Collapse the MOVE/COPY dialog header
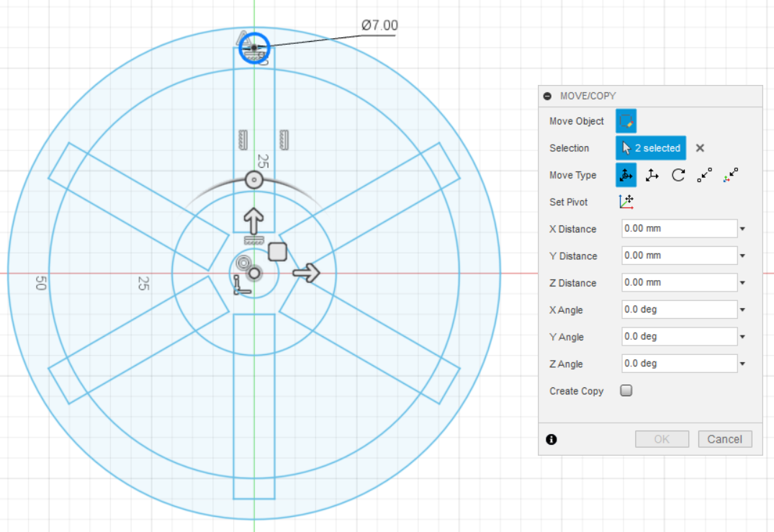Screen dimensions: 774x532 547,96
